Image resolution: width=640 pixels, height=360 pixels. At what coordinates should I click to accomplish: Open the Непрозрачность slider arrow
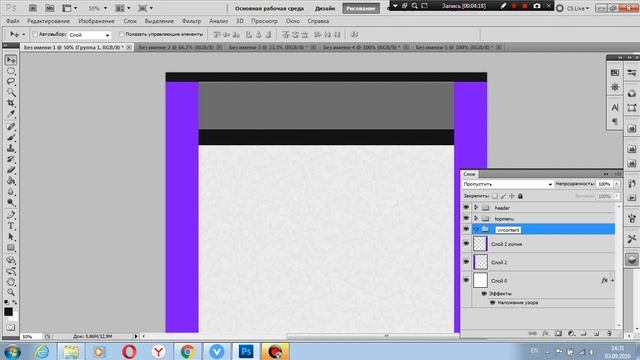pyautogui.click(x=617, y=184)
